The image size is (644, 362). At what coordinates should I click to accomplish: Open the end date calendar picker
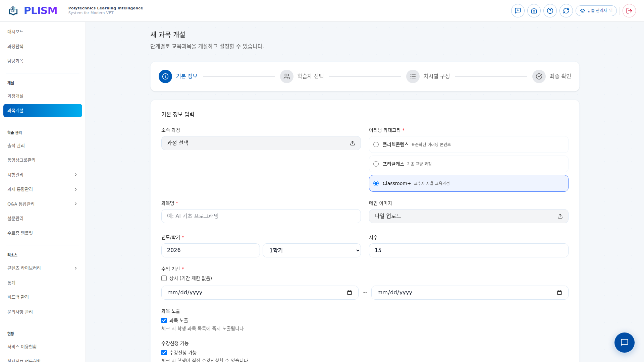coord(559,292)
